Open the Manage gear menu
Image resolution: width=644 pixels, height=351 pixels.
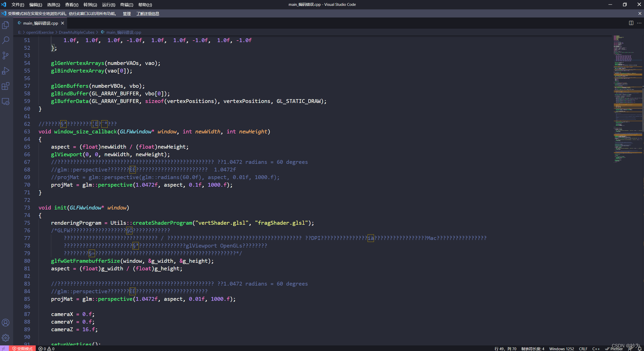tap(6, 338)
